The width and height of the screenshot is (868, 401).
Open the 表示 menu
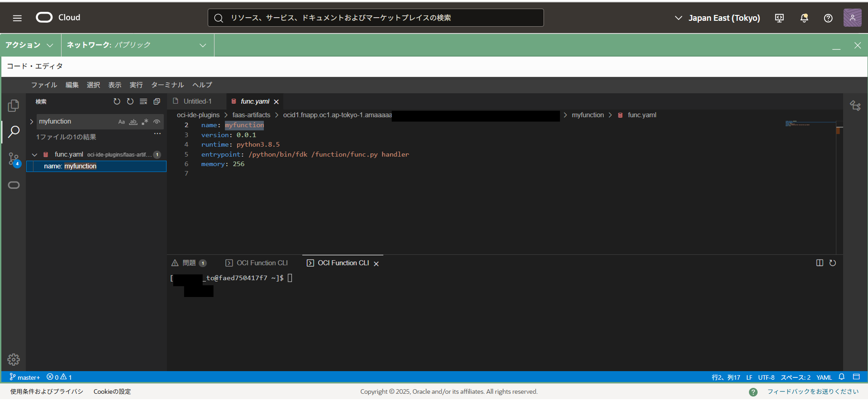point(114,85)
